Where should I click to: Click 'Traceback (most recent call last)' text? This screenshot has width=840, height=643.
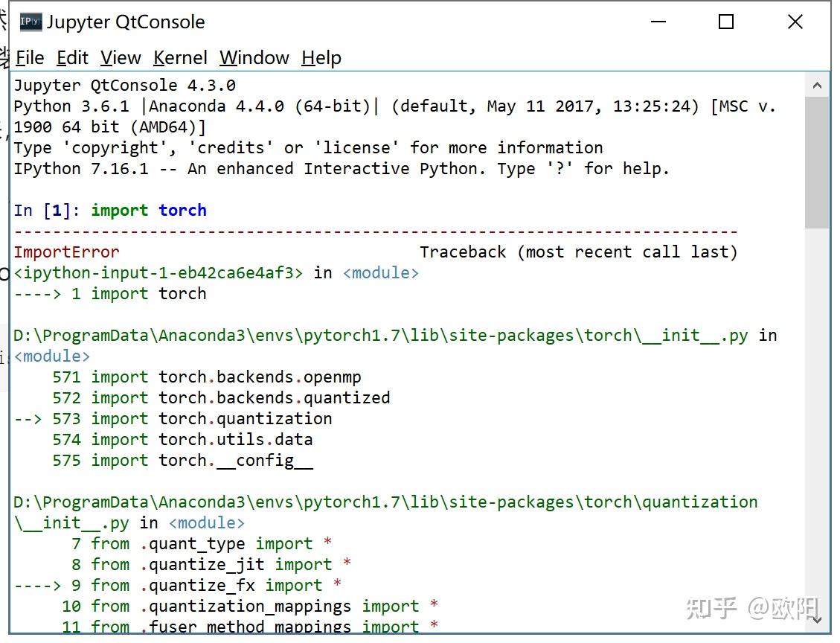[x=579, y=252]
